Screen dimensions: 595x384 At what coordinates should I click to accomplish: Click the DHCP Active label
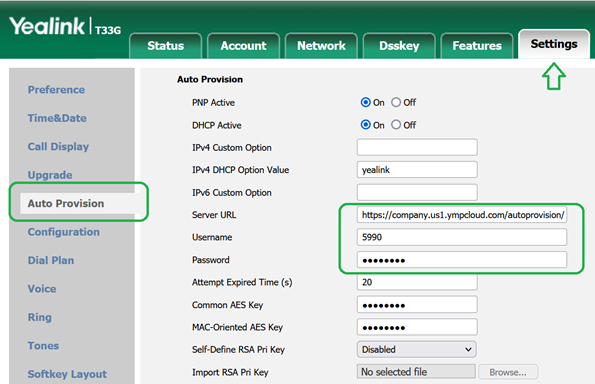pyautogui.click(x=217, y=125)
